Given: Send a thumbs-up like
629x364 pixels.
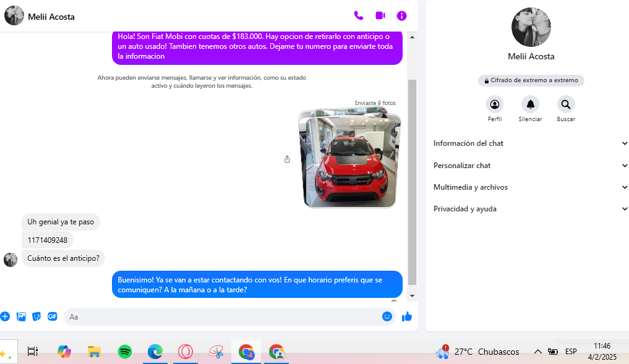Looking at the screenshot, I should tap(407, 316).
